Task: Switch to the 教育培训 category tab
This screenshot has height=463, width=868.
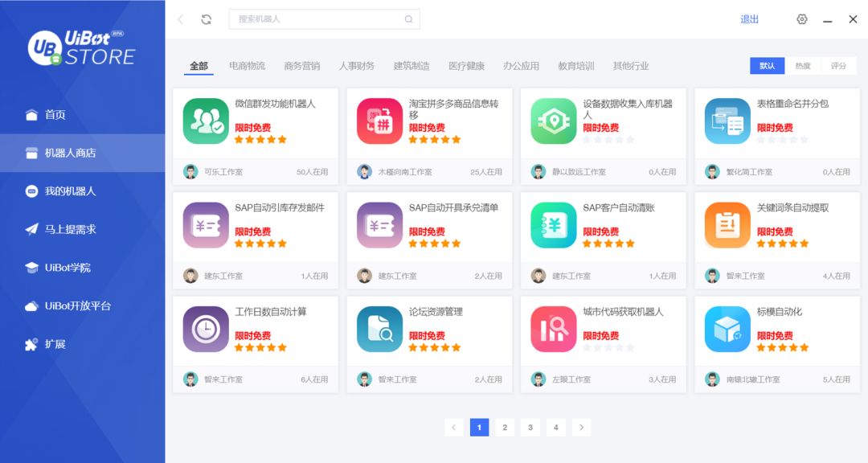Action: [x=575, y=66]
